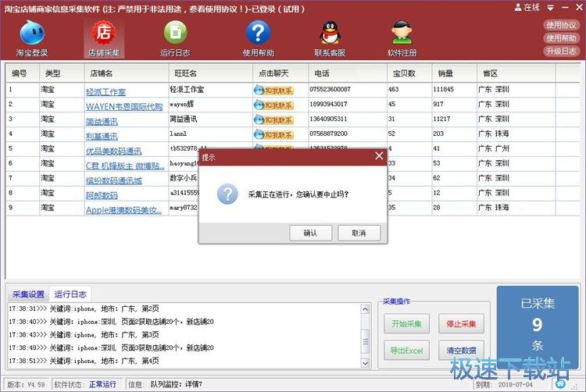
Task: Open the 轻派工作室 shop link
Action: [105, 92]
